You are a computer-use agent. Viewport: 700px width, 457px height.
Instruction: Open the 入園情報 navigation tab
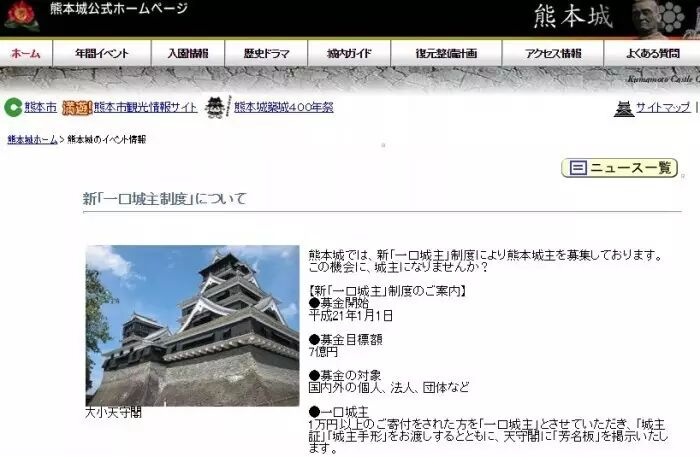pyautogui.click(x=188, y=54)
